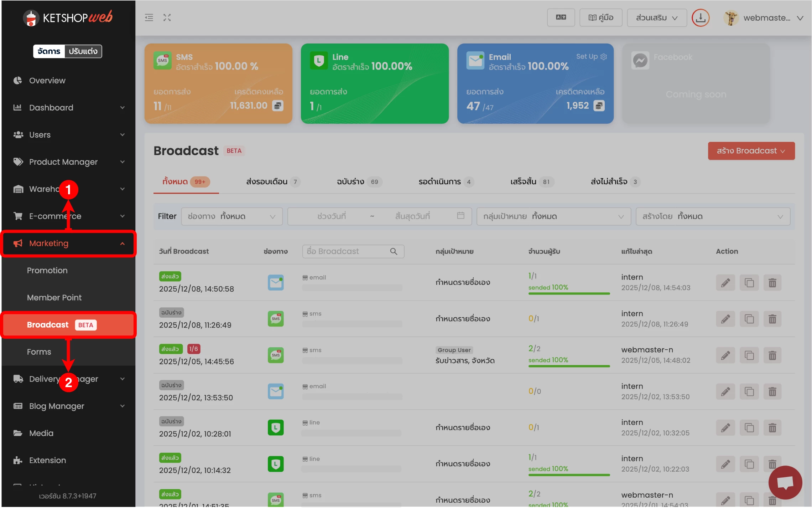Click the red circled download icon
The width and height of the screenshot is (812, 508).
coord(700,17)
